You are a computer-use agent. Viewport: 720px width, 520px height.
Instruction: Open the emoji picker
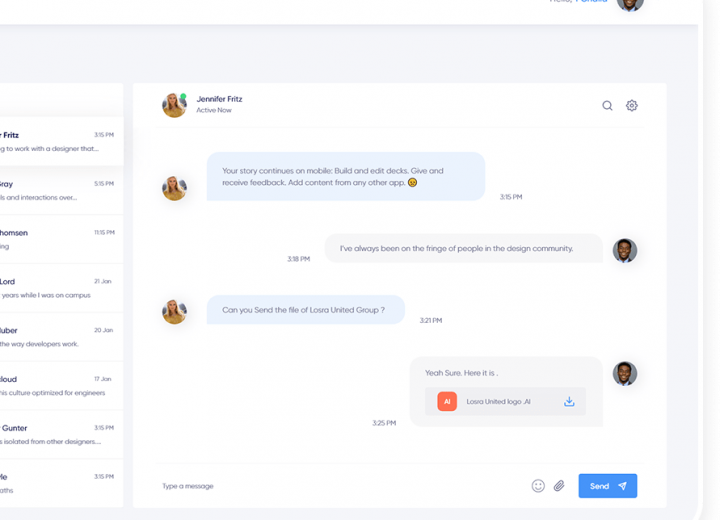(x=538, y=486)
